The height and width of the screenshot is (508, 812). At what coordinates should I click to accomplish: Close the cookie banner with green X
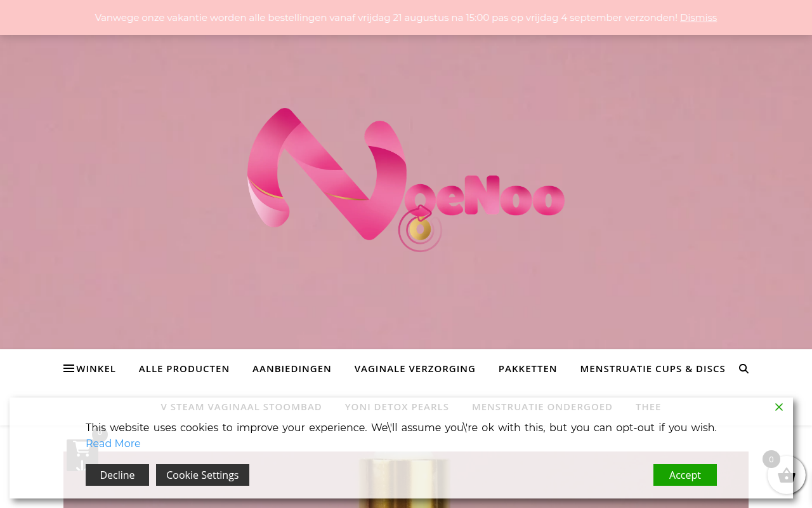pos(779,407)
